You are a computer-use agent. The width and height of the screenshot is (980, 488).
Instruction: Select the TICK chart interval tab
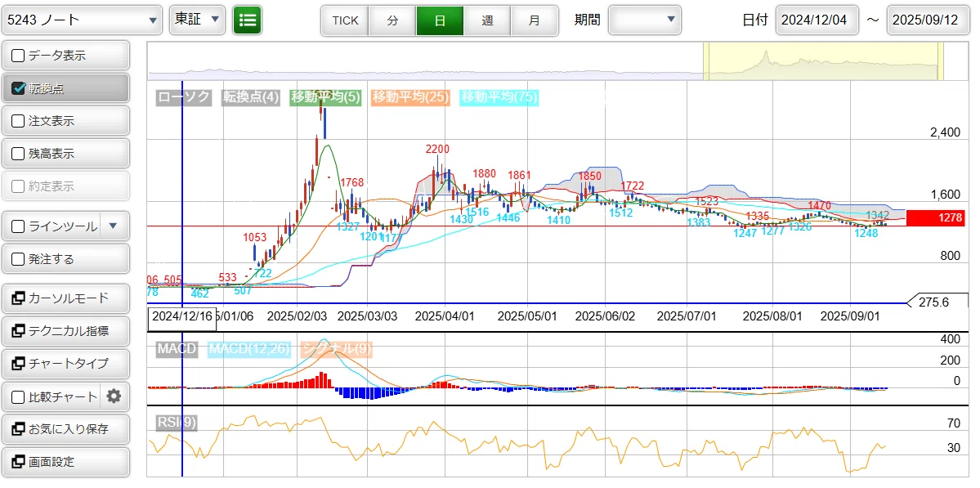(345, 20)
